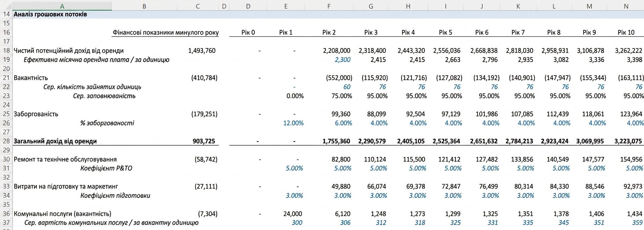
Task: Select column A header
Action: coord(62,6)
